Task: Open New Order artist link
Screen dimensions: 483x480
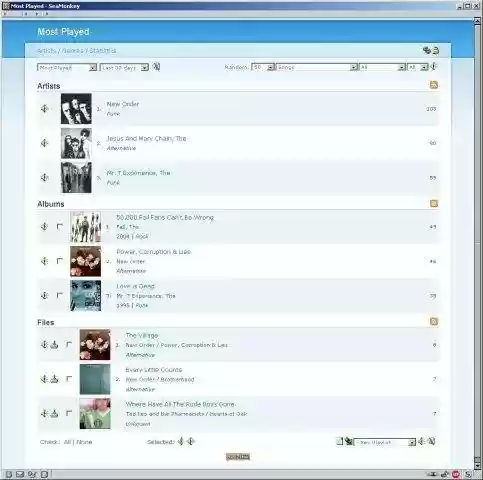Action: click(123, 104)
